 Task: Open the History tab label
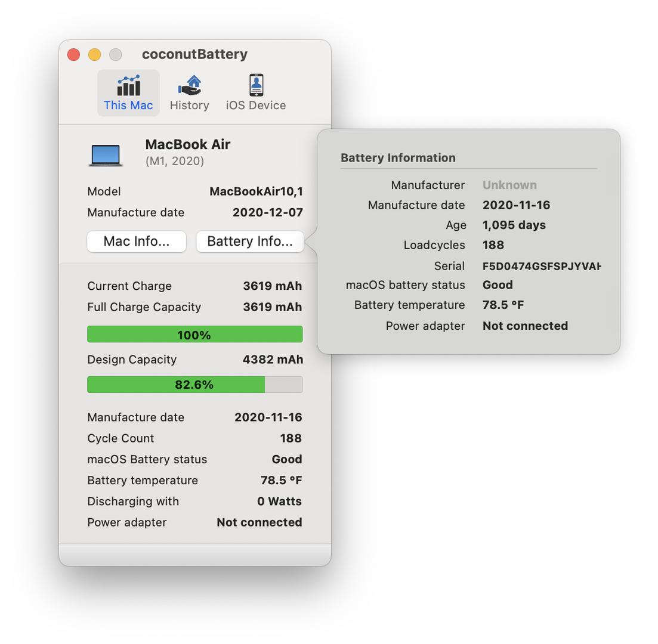tap(190, 106)
